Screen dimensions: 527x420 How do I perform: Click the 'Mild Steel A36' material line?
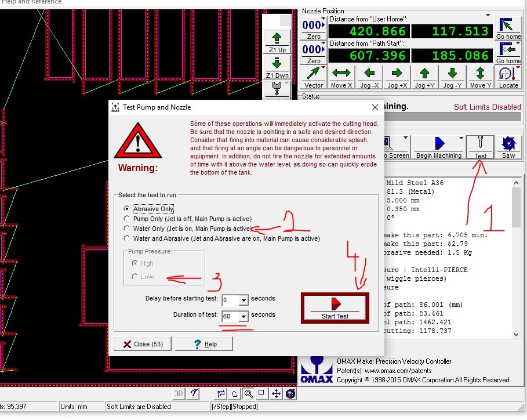click(415, 183)
